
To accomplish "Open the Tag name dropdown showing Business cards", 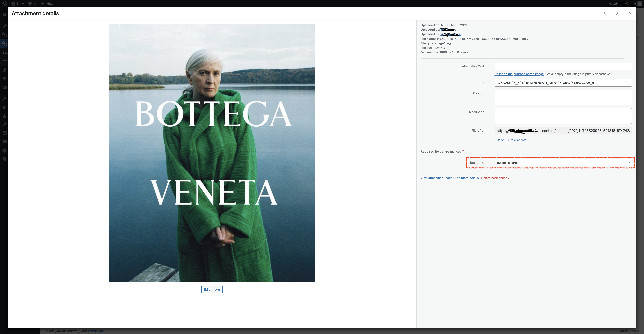I will (x=563, y=163).
